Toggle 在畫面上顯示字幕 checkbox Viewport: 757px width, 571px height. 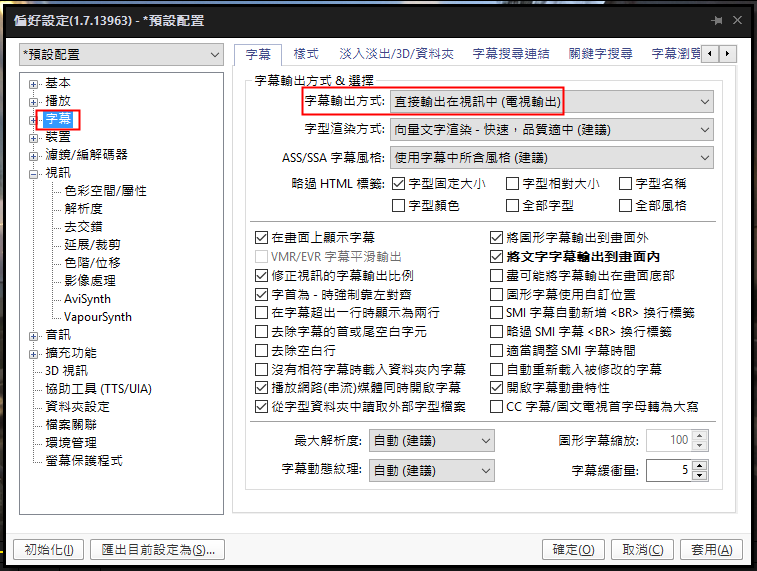click(x=261, y=237)
